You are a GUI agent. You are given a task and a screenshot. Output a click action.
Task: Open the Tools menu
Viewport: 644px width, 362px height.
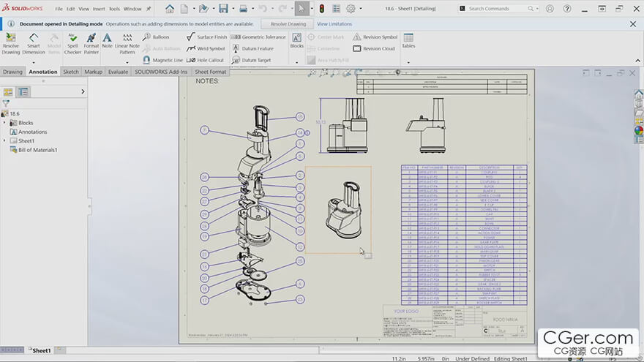tap(114, 9)
